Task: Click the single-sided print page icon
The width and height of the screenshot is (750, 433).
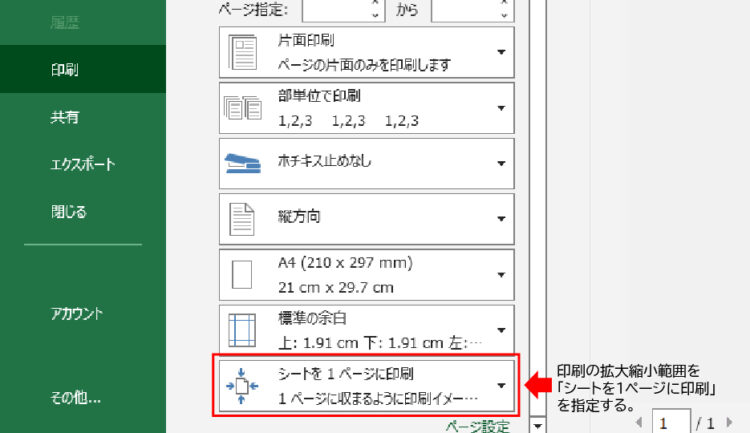Action: tap(243, 52)
